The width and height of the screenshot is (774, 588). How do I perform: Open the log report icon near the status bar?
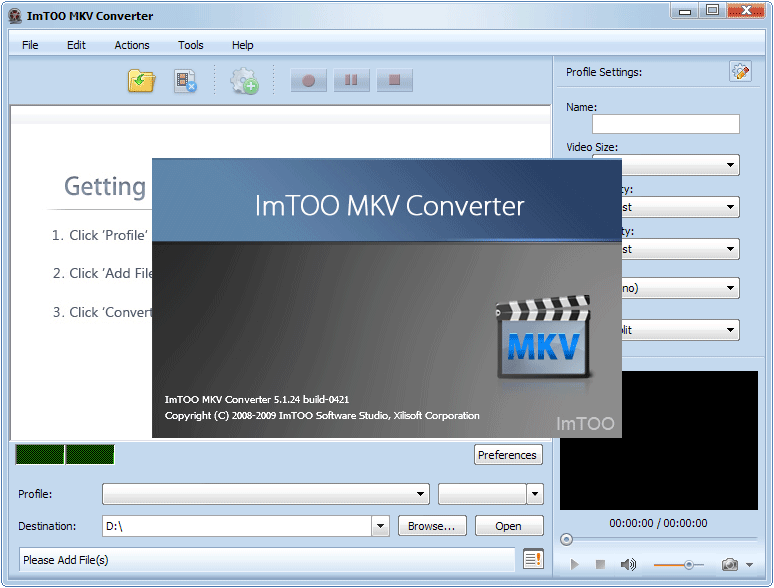point(533,559)
